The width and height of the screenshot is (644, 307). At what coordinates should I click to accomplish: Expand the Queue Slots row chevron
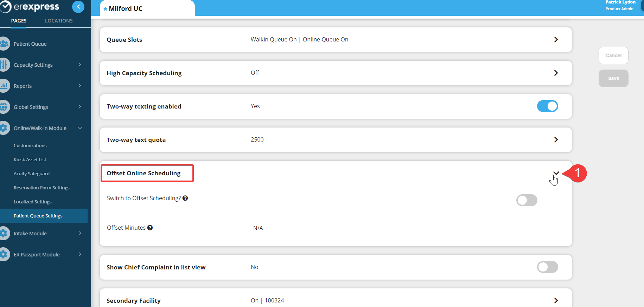point(556,40)
